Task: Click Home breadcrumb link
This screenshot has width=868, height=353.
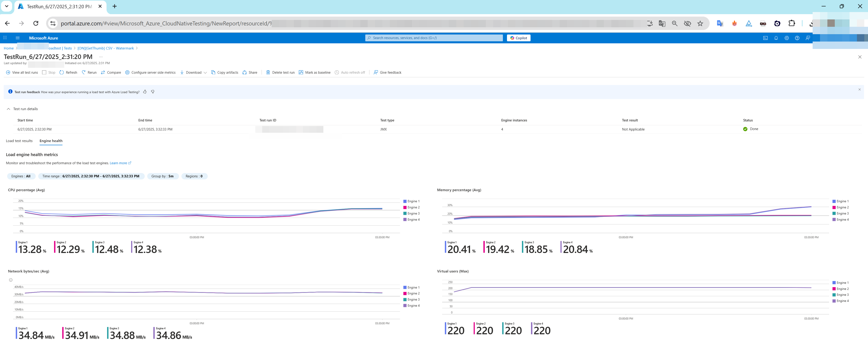Action: [9, 48]
